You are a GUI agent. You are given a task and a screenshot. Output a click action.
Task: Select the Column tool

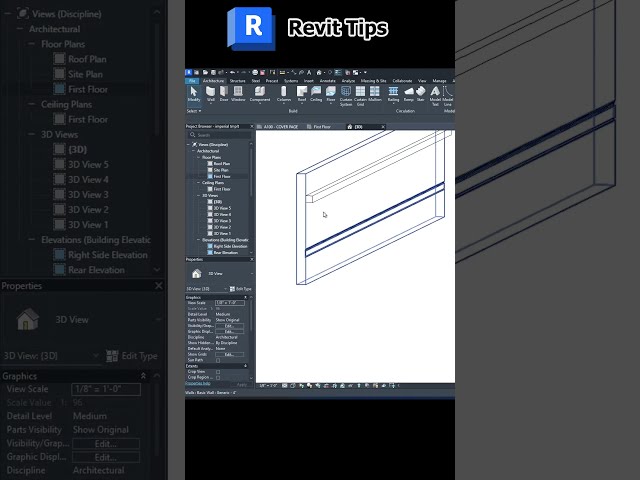284,94
